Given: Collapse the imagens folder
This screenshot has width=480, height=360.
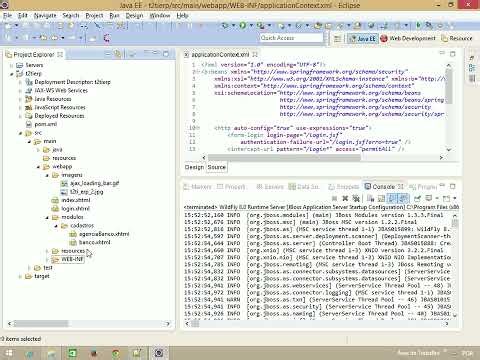Looking at the screenshot, I should click(x=47, y=175).
